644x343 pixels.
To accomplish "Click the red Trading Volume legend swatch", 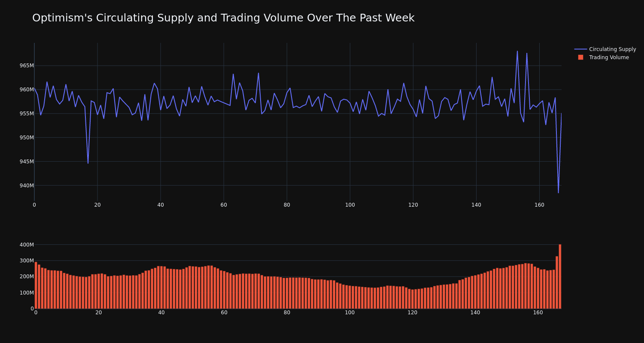I will [580, 57].
